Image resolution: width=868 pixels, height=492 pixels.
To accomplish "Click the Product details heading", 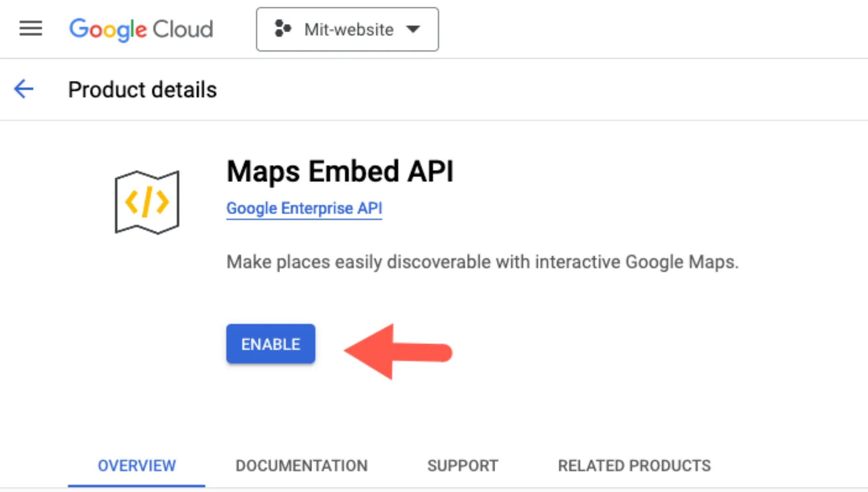I will pyautogui.click(x=142, y=90).
